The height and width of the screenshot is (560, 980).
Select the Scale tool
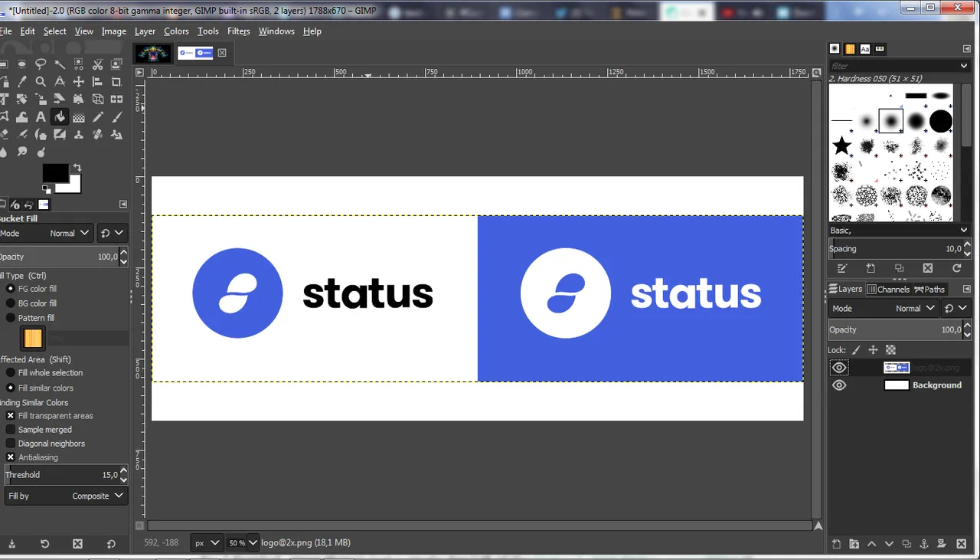[41, 99]
